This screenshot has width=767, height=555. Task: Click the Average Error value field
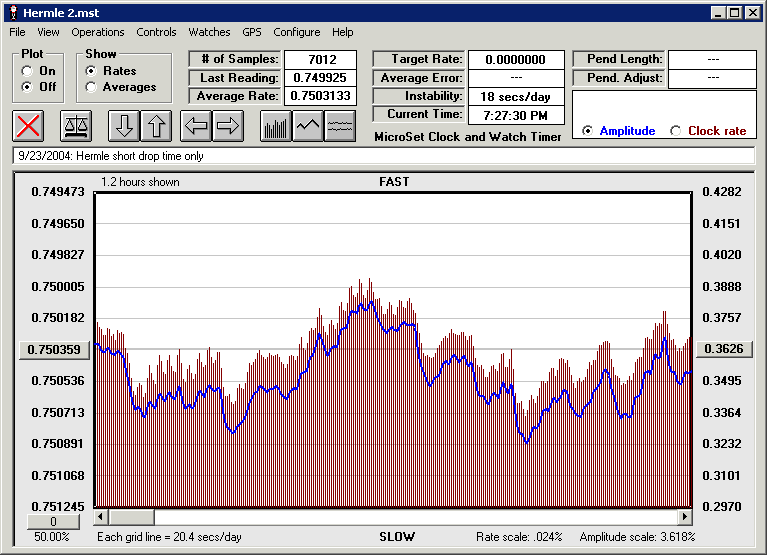coord(516,78)
